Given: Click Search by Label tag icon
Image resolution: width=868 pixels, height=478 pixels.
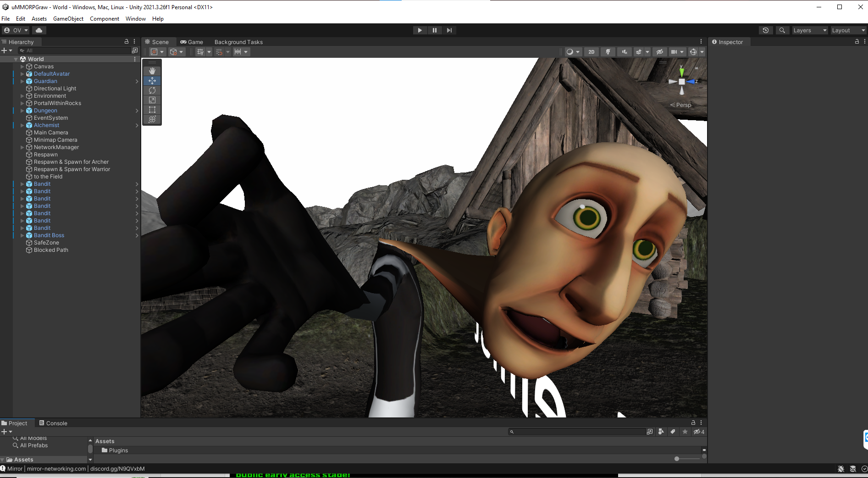Looking at the screenshot, I should coord(673,432).
